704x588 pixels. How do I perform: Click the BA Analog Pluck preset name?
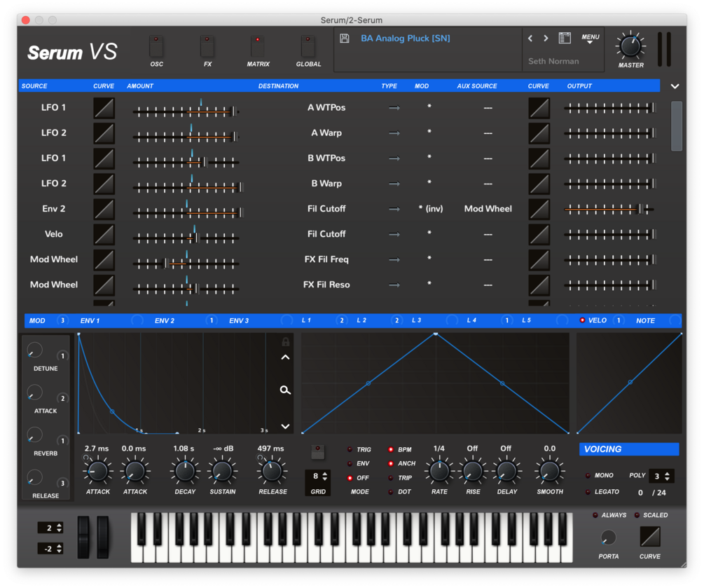click(x=406, y=38)
